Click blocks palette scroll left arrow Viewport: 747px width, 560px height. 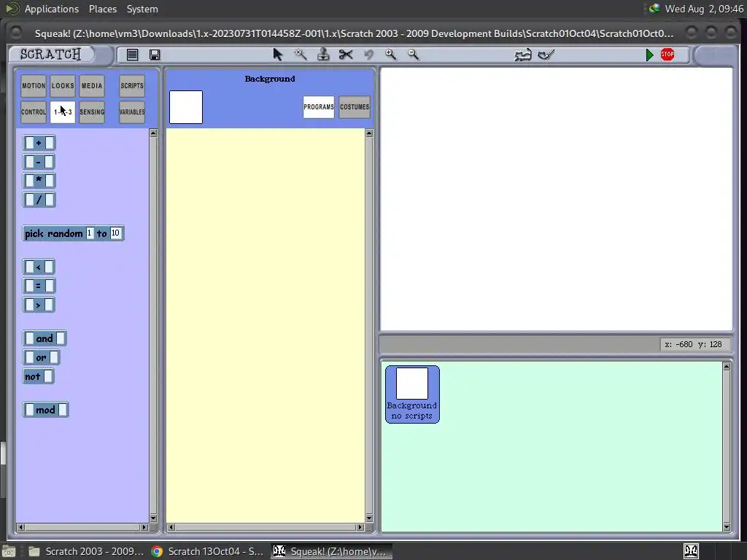tap(20, 527)
